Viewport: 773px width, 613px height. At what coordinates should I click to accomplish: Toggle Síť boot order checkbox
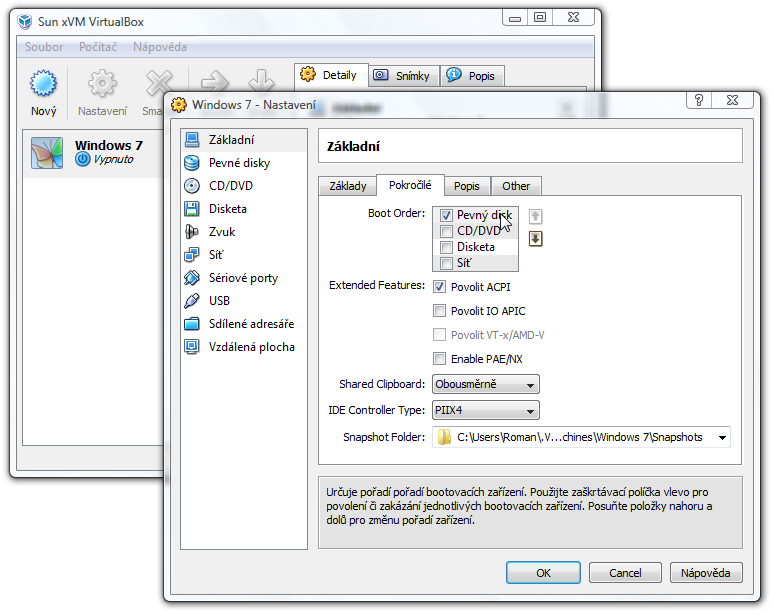(x=446, y=263)
